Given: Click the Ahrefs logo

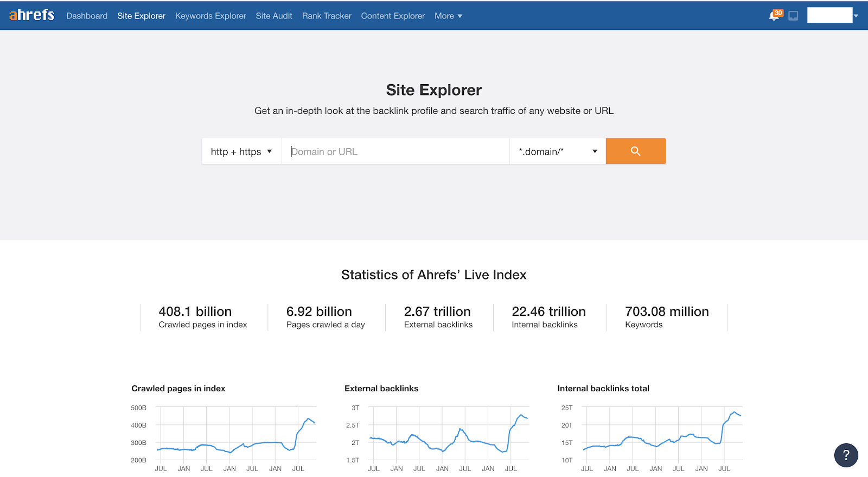Looking at the screenshot, I should (x=31, y=15).
